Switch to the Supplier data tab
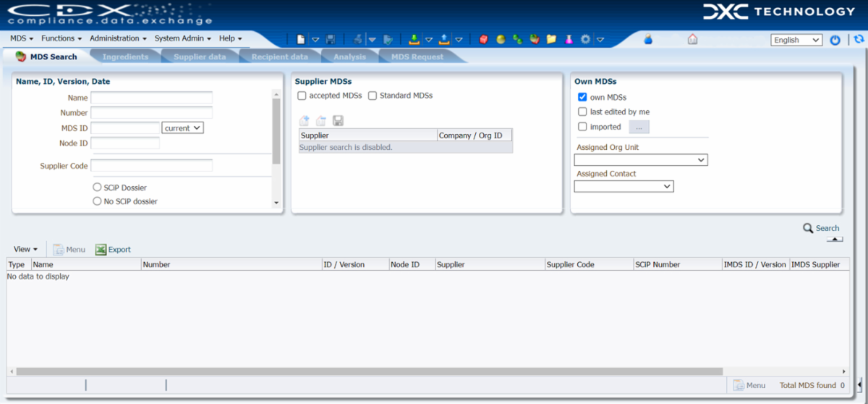 (200, 56)
